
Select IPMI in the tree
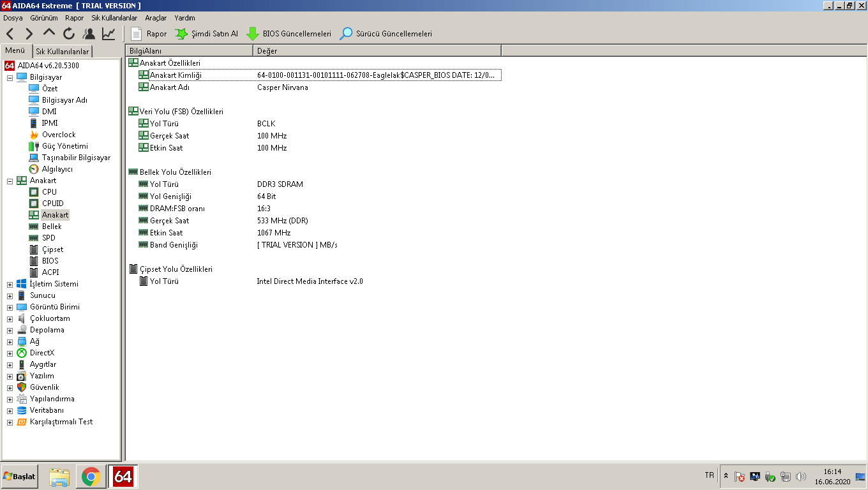pyautogui.click(x=50, y=123)
